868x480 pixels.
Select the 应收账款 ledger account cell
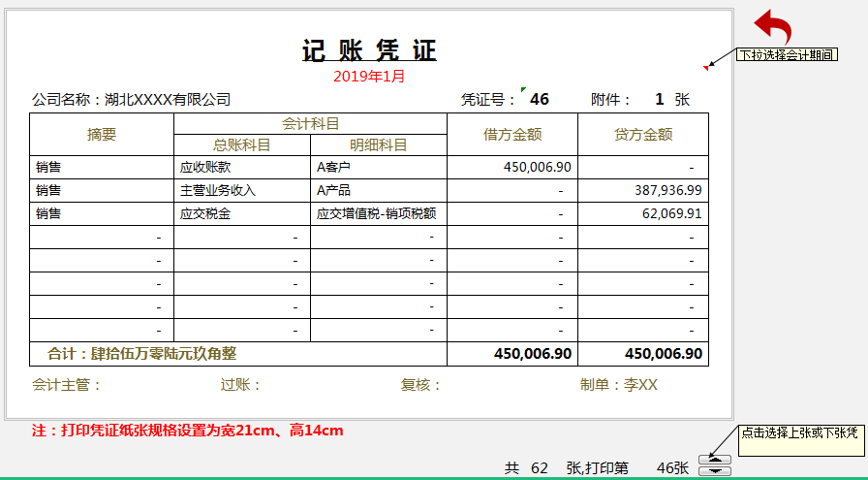(242, 167)
